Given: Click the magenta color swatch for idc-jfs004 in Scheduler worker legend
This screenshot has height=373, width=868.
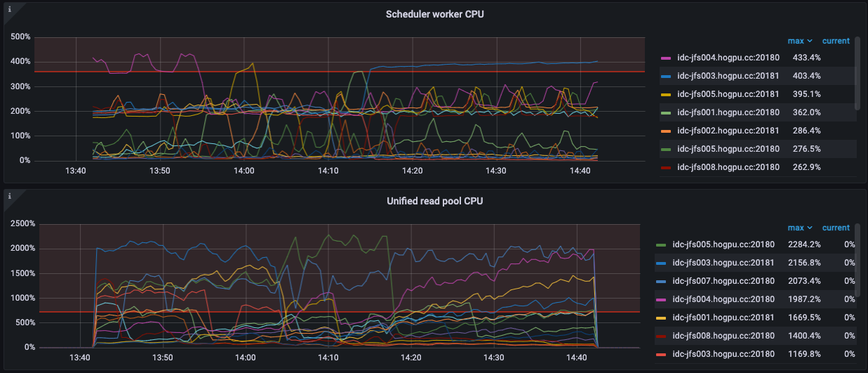Looking at the screenshot, I should pyautogui.click(x=667, y=58).
